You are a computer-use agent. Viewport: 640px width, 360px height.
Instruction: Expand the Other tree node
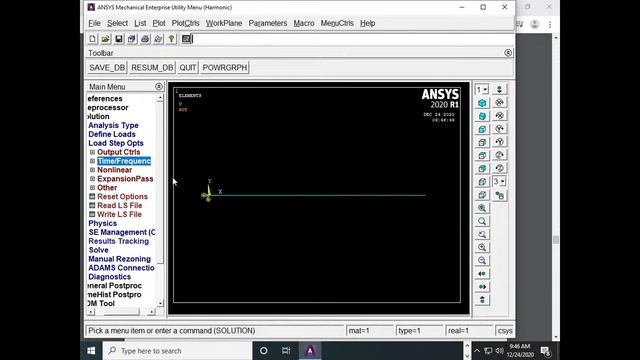pyautogui.click(x=92, y=188)
